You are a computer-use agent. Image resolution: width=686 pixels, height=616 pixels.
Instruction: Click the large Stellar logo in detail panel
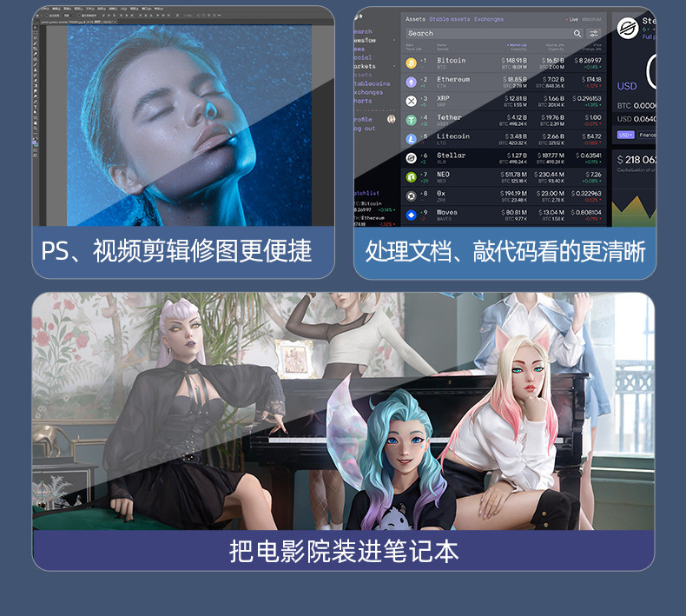coord(628,28)
